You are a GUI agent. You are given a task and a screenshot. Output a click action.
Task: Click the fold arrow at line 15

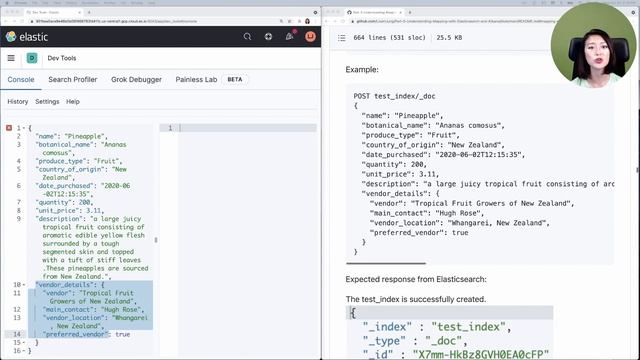(24, 342)
